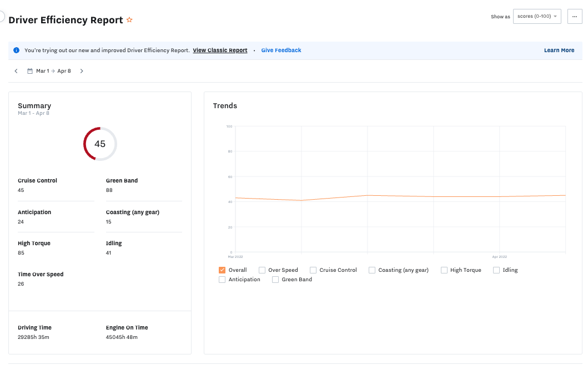The height and width of the screenshot is (365, 588).
Task: Click the Coasting score 15
Action: tap(108, 222)
